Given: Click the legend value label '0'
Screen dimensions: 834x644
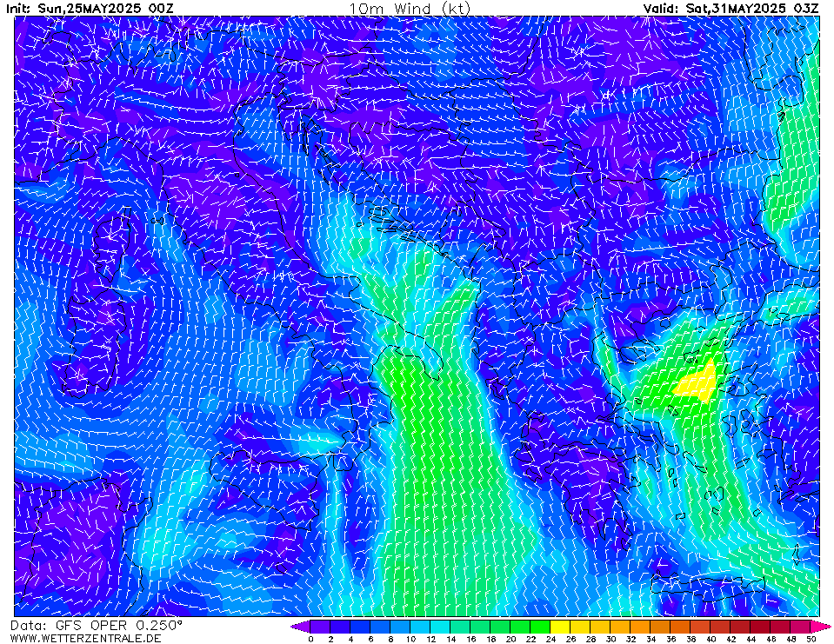Looking at the screenshot, I should [310, 639].
